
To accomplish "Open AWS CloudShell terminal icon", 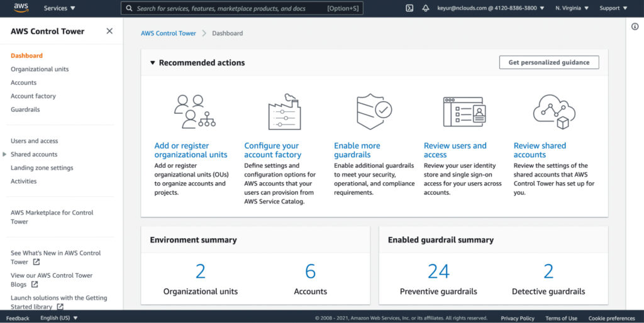I will pos(409,8).
